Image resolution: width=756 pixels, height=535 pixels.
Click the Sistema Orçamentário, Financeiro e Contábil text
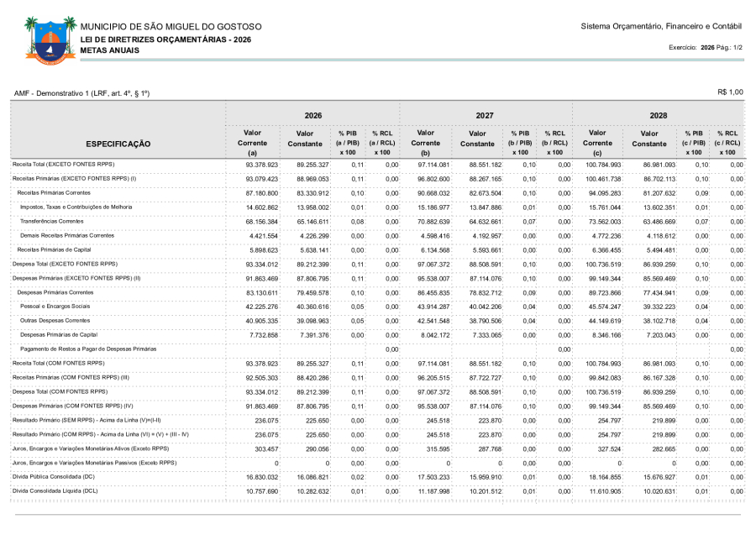661,27
